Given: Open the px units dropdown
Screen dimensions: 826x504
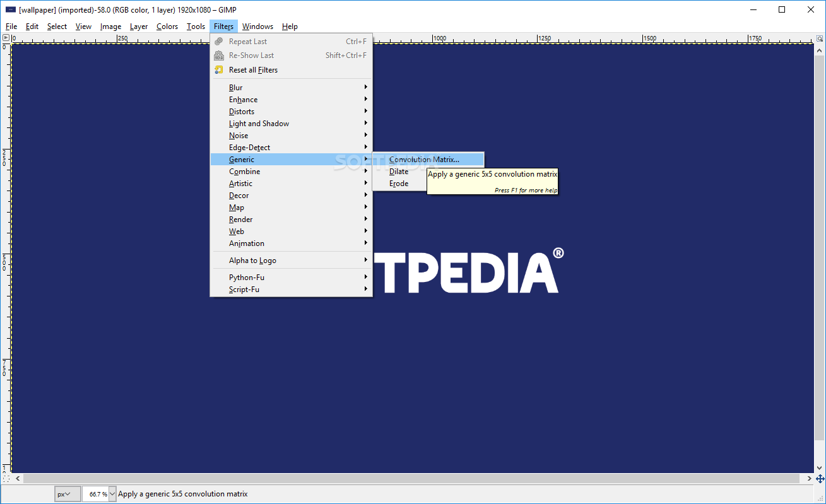Looking at the screenshot, I should pyautogui.click(x=68, y=494).
